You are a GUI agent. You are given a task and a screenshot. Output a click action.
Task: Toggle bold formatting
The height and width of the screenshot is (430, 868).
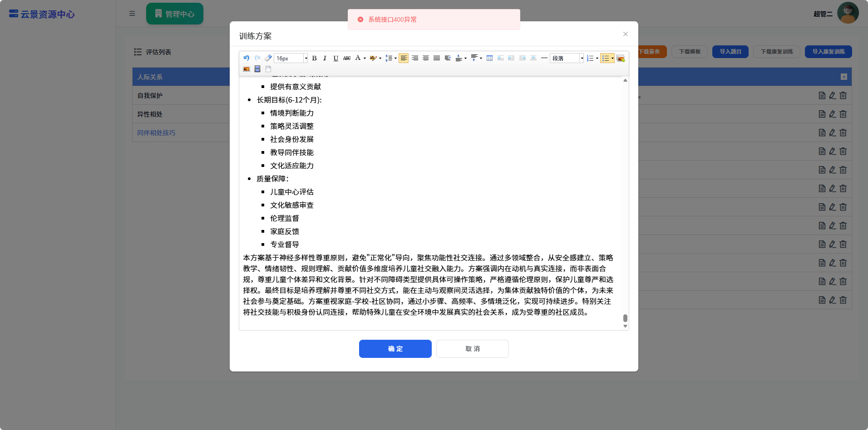(314, 58)
